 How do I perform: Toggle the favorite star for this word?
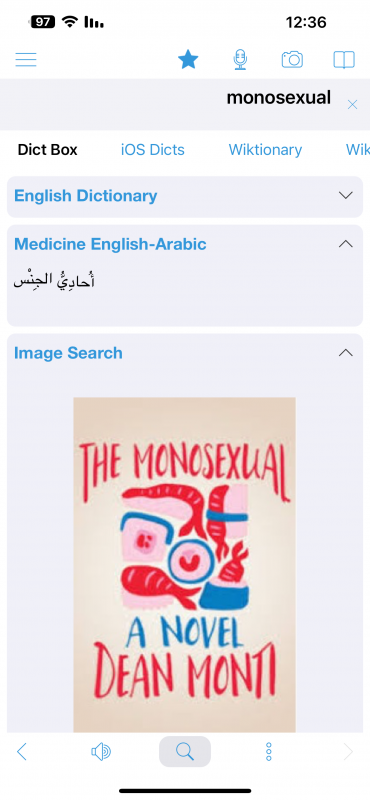point(188,60)
